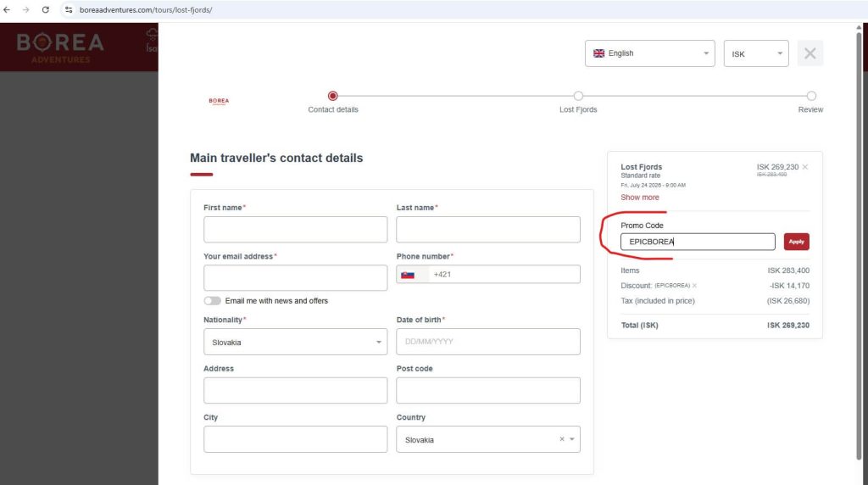The height and width of the screenshot is (485, 868).
Task: Click the browser back arrow
Action: point(7,10)
